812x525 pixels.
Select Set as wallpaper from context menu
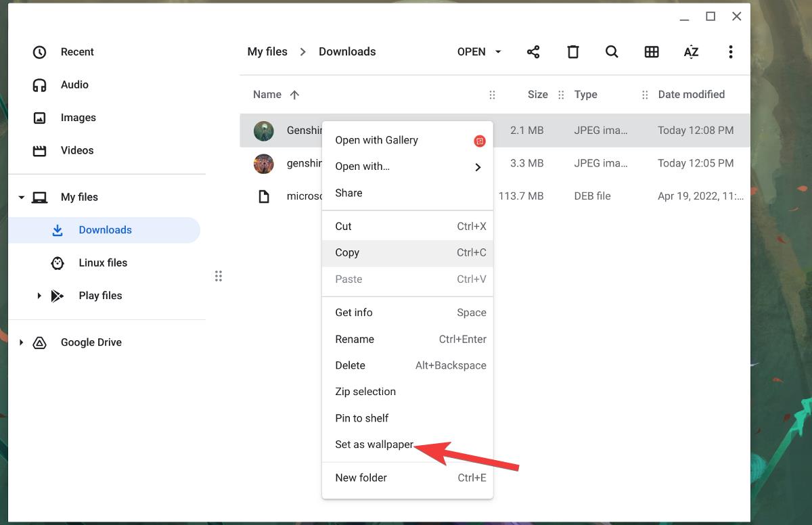point(374,444)
